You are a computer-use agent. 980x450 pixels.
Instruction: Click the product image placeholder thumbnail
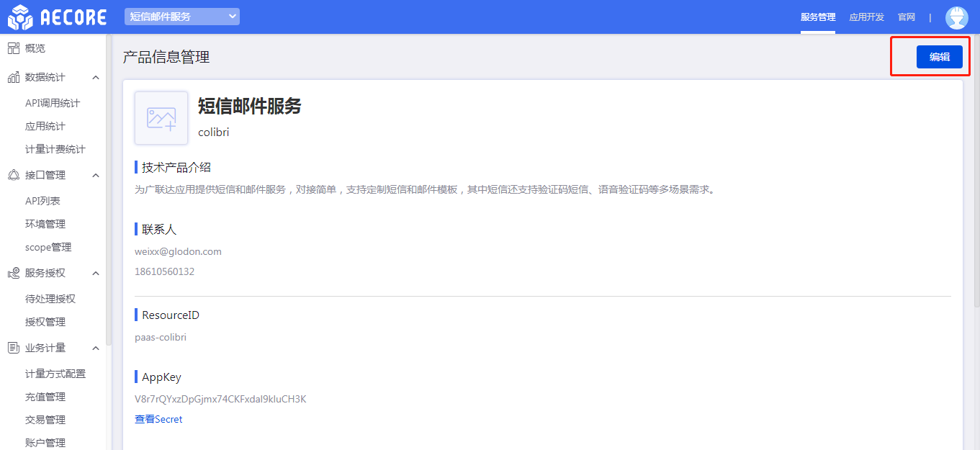[161, 118]
